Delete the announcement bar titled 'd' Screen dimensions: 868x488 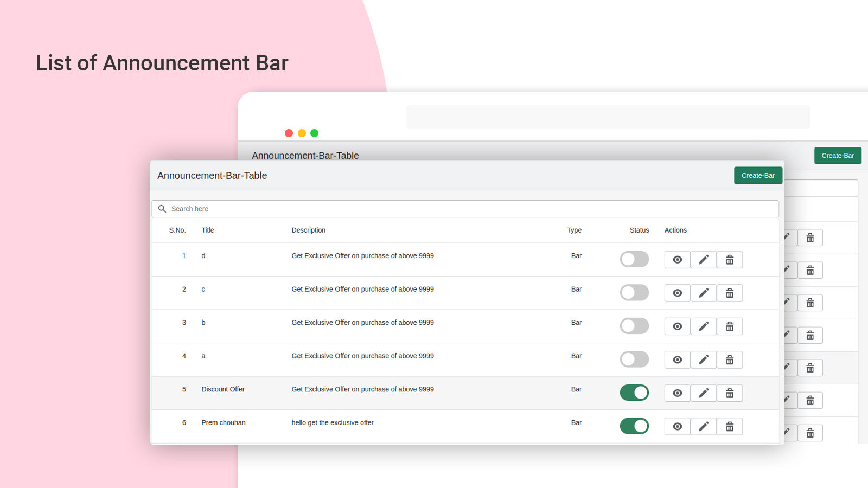pos(730,260)
